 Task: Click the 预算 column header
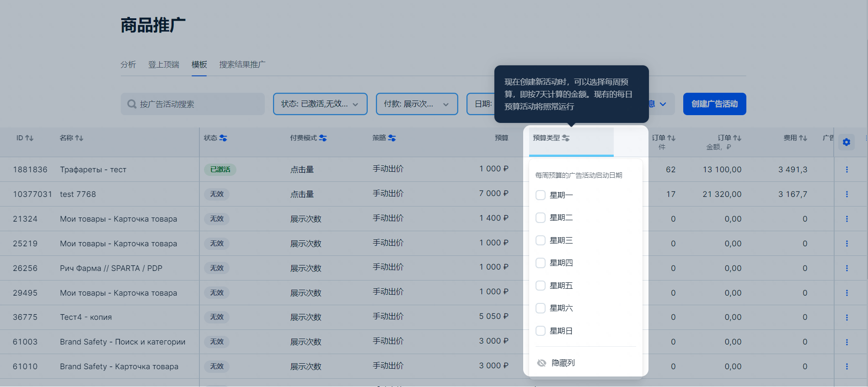click(501, 138)
